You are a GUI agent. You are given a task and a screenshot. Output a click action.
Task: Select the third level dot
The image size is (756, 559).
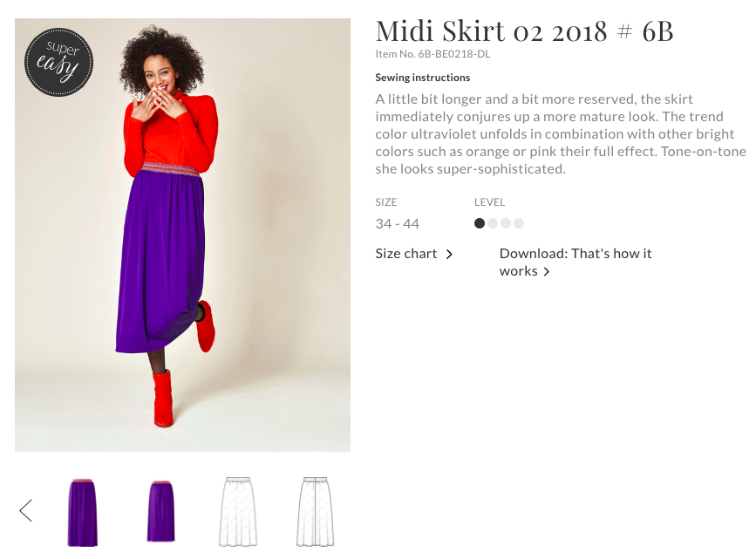click(x=506, y=223)
